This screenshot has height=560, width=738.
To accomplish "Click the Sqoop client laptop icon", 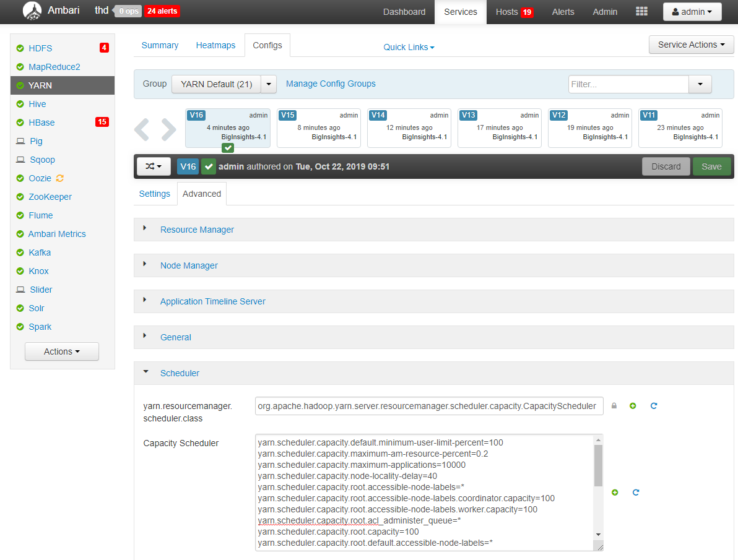I will coord(20,160).
